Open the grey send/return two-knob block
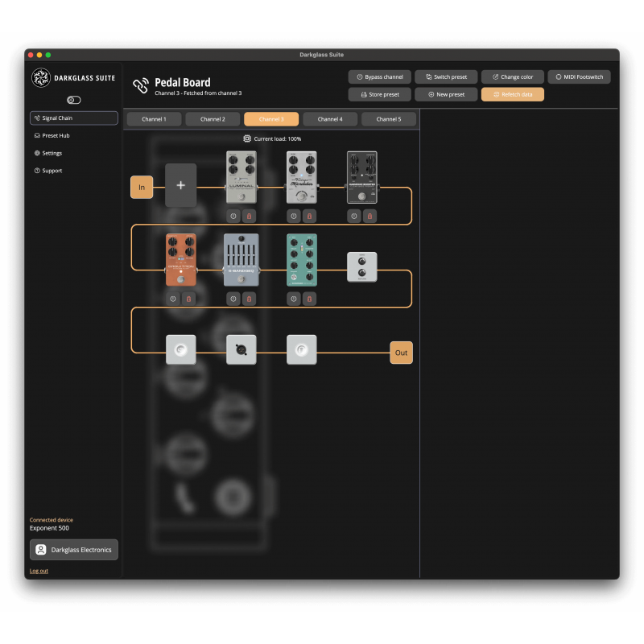 pyautogui.click(x=361, y=267)
